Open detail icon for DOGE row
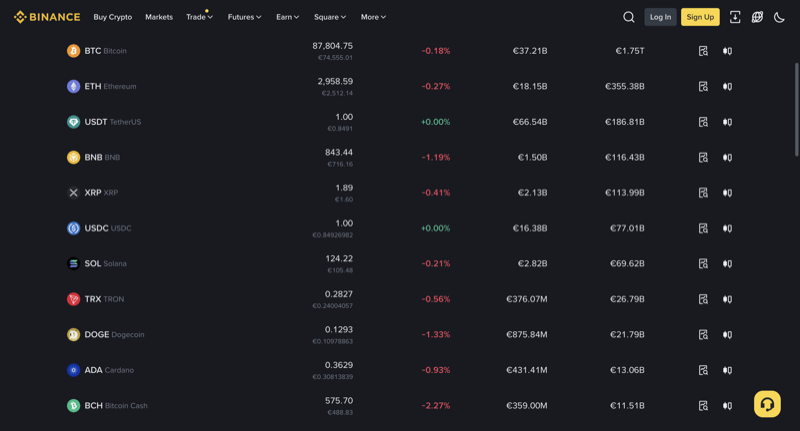Viewport: 800px width, 431px height. coord(703,335)
